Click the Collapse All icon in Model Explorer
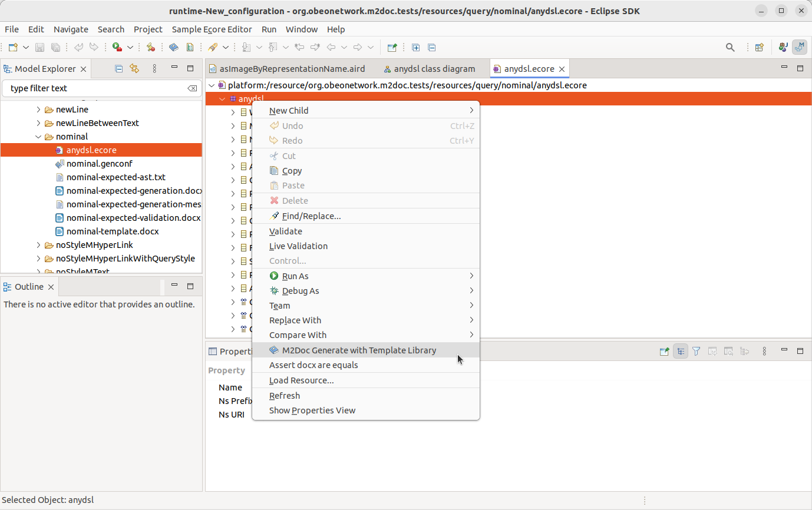This screenshot has width=812, height=510. (118, 68)
